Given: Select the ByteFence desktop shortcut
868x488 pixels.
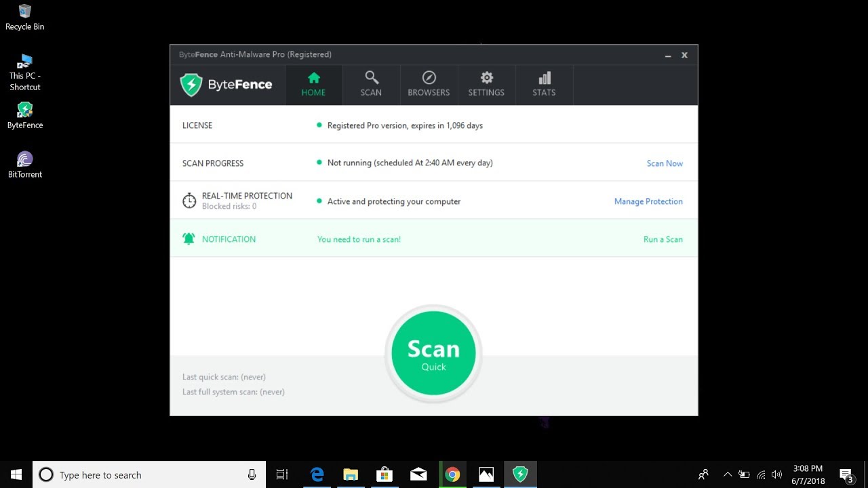Looking at the screenshot, I should (25, 116).
